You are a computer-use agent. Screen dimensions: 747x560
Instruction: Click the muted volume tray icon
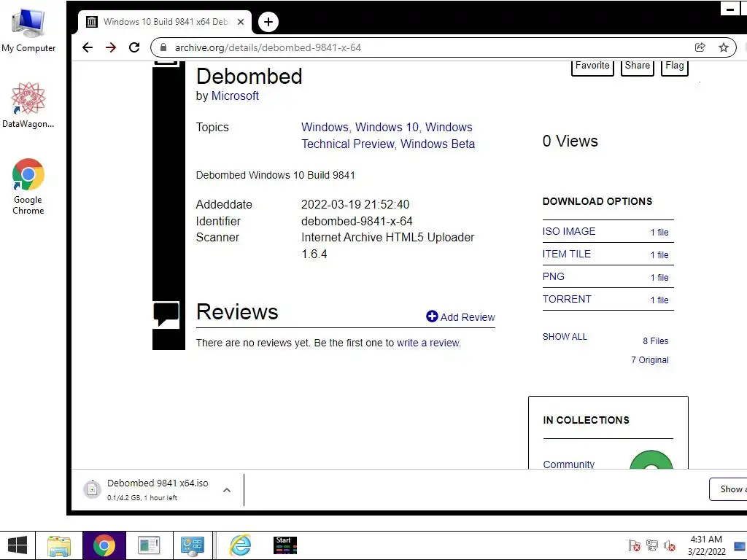coord(670,545)
